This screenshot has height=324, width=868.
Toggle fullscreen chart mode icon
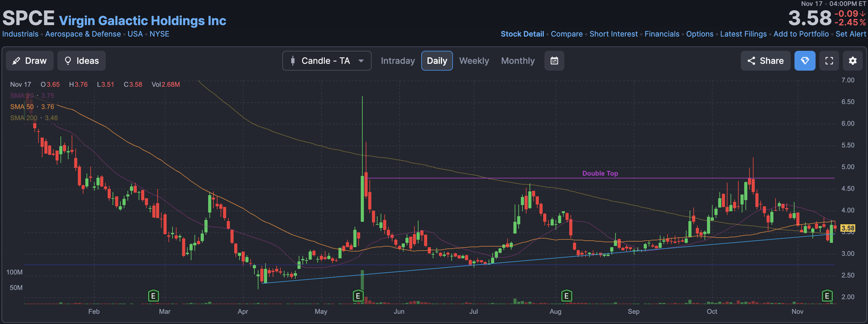[829, 61]
